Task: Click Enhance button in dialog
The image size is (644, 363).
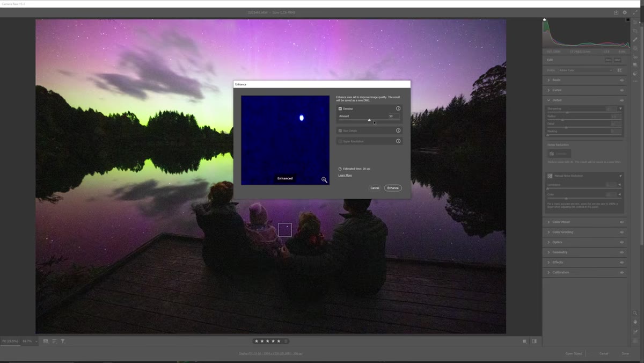Action: 393,188
